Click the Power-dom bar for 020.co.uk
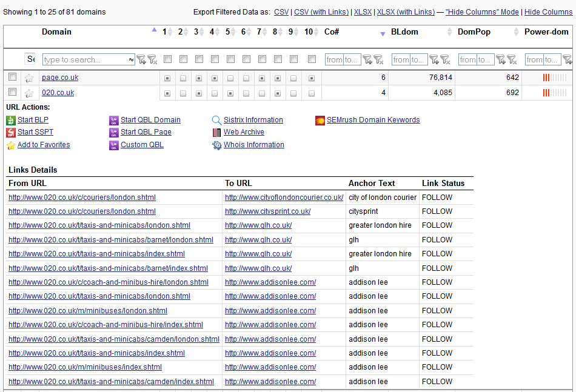This screenshot has height=392, width=576. 555,93
